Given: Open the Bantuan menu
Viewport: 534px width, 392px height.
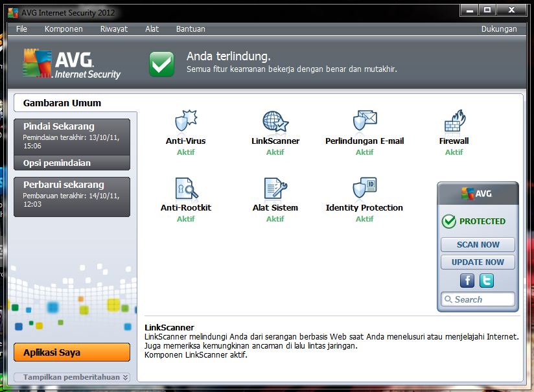Looking at the screenshot, I should (x=191, y=29).
